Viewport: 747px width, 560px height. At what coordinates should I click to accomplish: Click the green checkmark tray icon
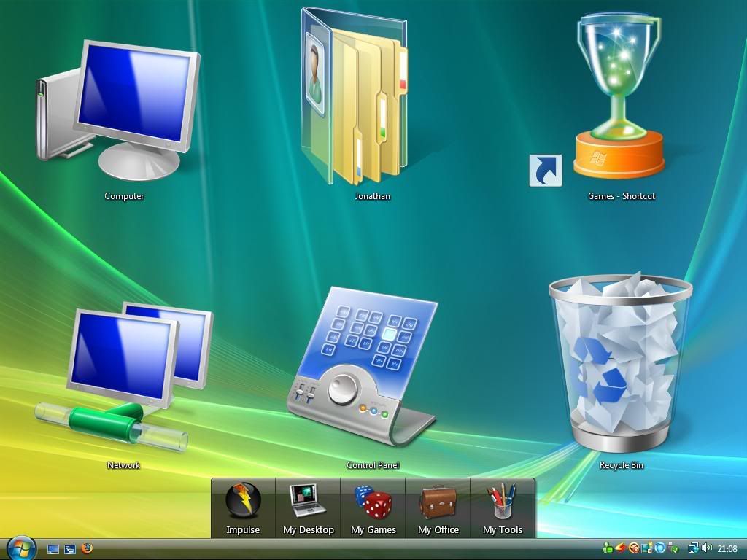[x=673, y=548]
